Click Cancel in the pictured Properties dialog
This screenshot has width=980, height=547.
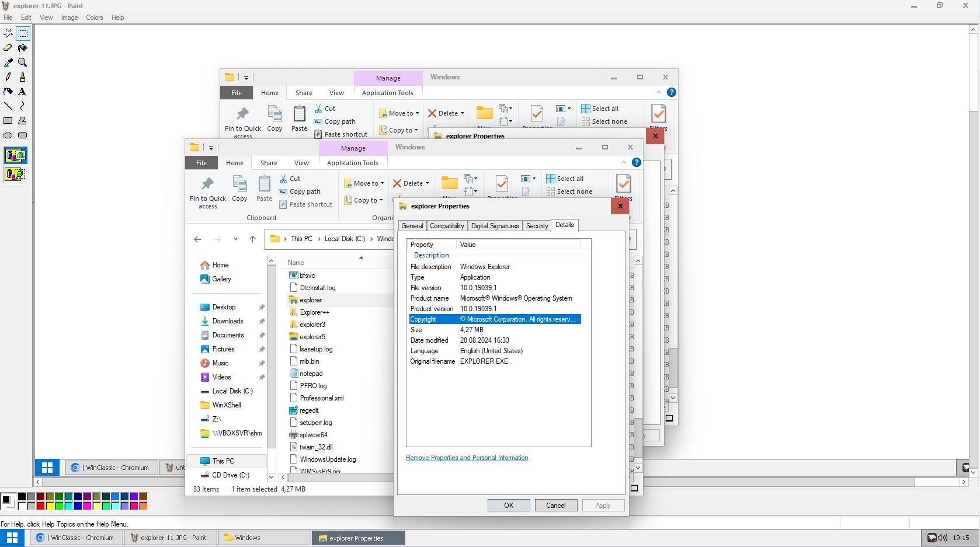pos(556,506)
